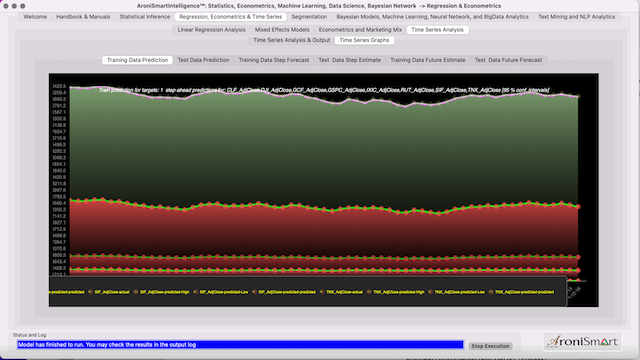This screenshot has width=640, height=360.
Task: Click the chart title text
Action: click(324, 90)
